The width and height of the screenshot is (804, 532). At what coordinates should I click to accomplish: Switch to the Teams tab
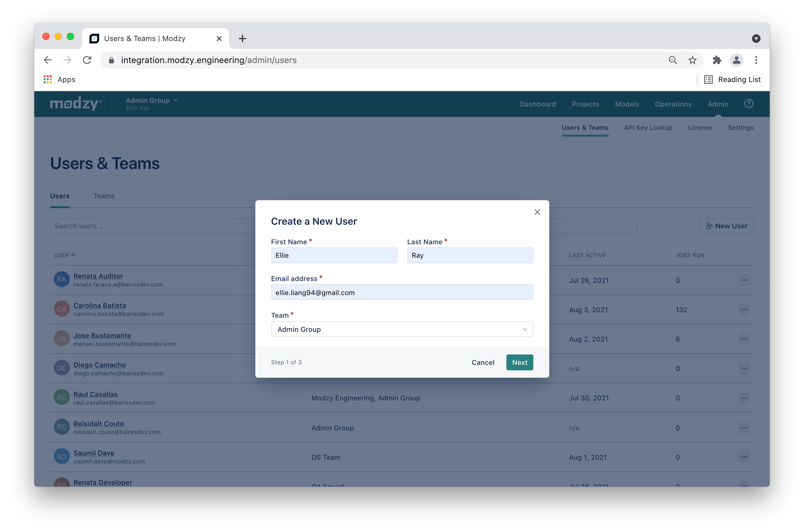coord(104,196)
